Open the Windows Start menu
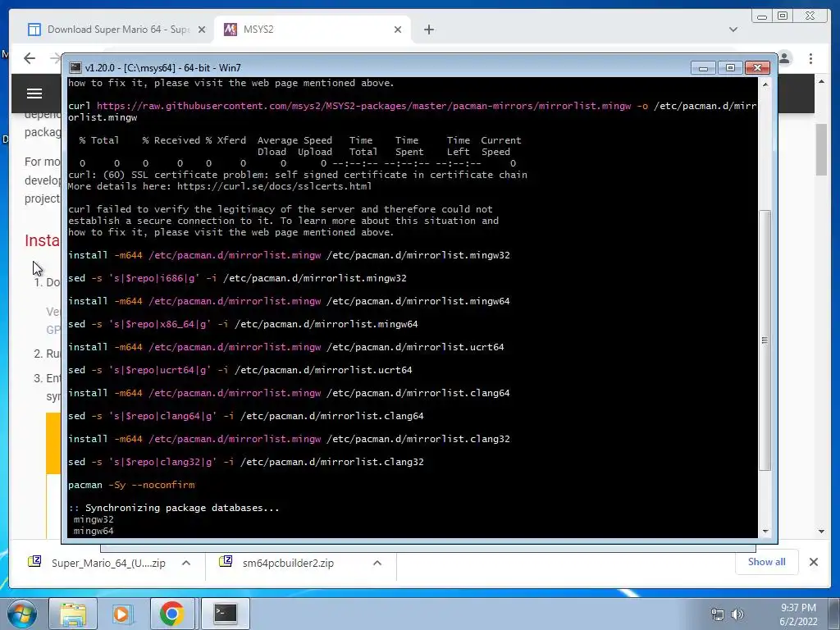The image size is (840, 630). (21, 614)
